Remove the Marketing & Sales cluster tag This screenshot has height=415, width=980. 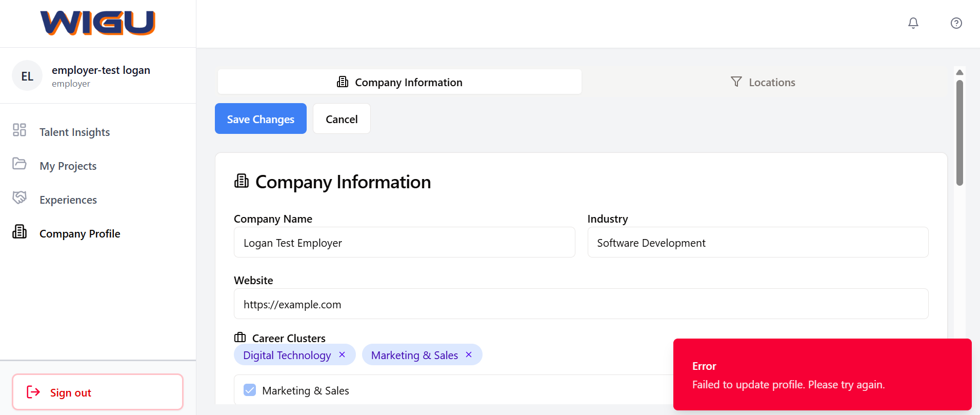468,355
